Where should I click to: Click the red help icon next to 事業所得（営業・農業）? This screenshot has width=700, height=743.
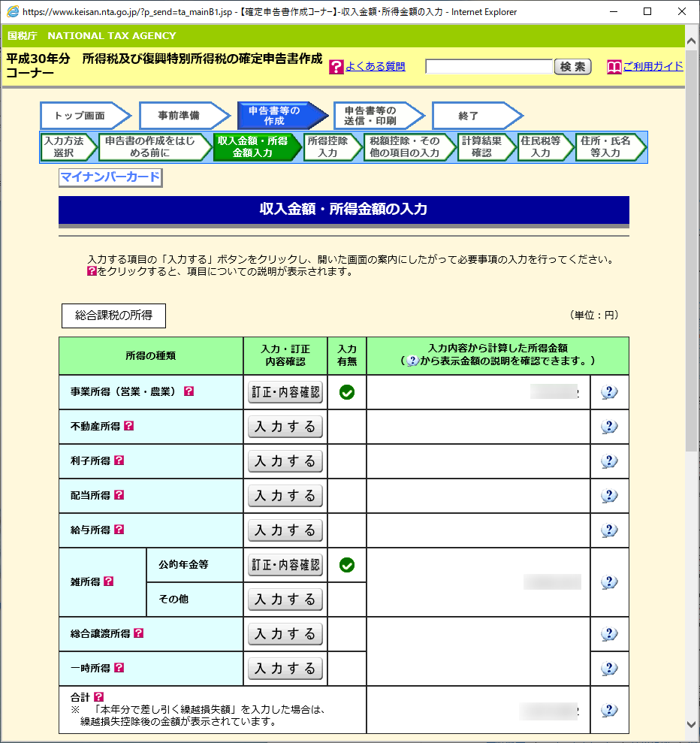189,391
